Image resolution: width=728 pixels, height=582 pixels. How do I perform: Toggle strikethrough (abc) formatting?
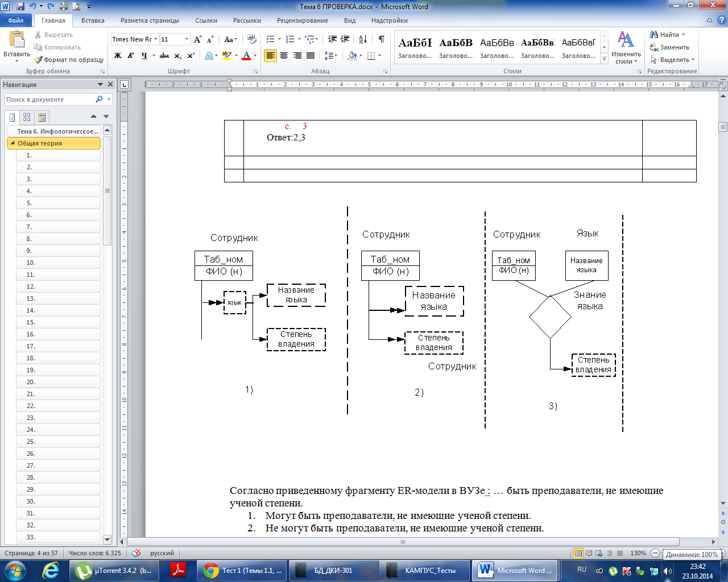[x=164, y=56]
